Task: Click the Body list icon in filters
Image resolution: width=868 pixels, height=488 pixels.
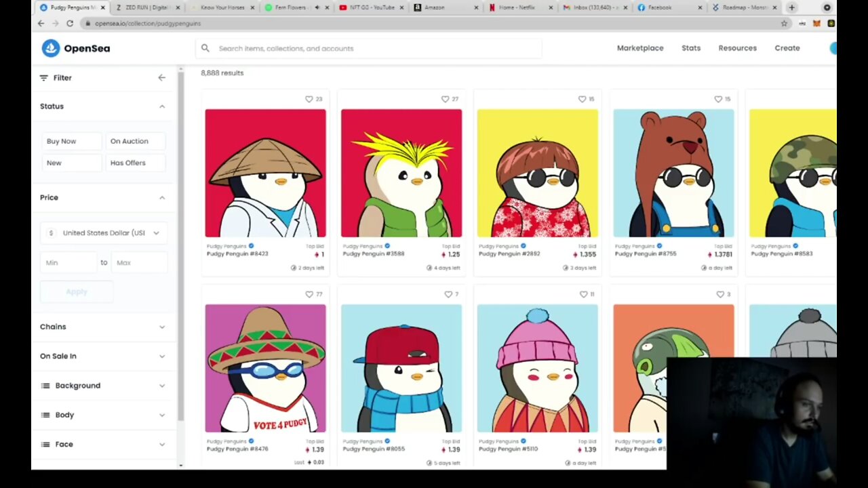Action: pos(45,415)
